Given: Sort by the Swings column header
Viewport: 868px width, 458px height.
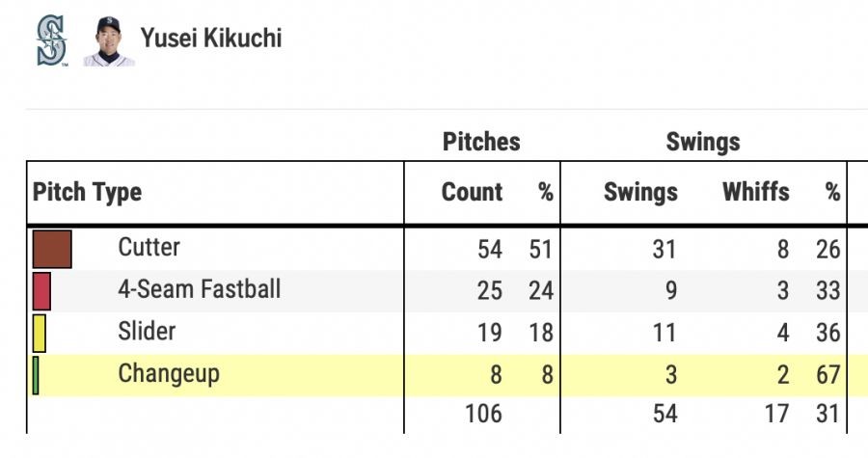Looking at the screenshot, I should tap(640, 192).
